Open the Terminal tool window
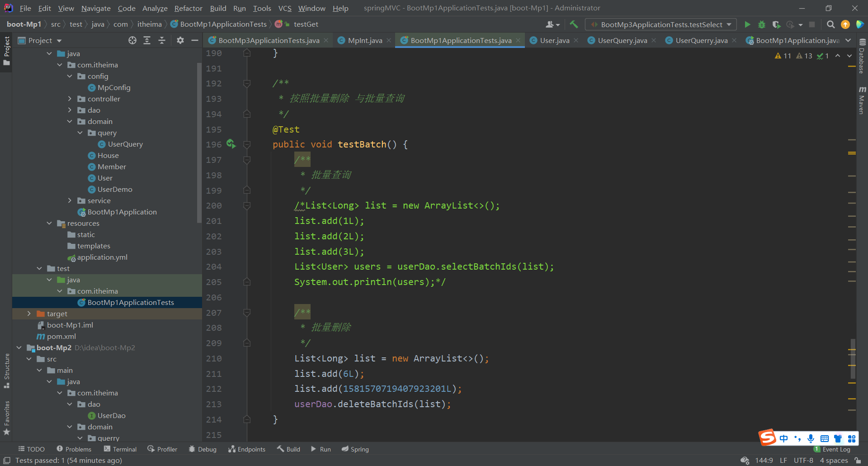This screenshot has height=466, width=868. point(120,449)
